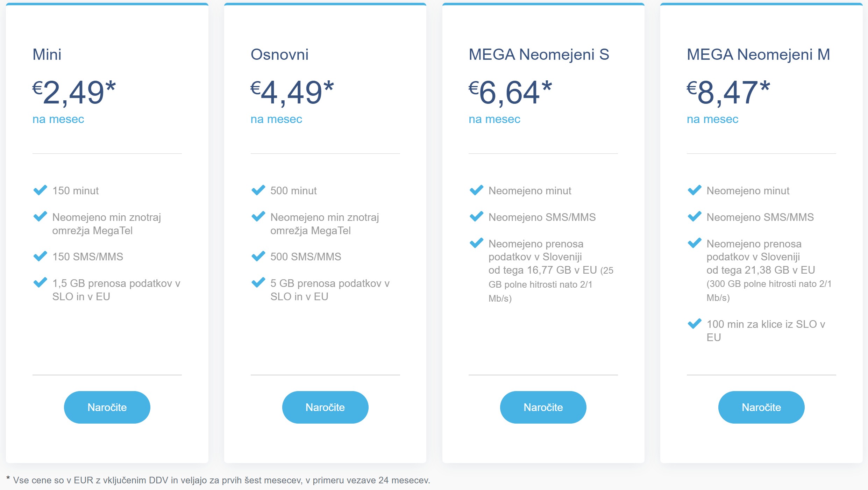The height and width of the screenshot is (490, 868).
Task: Click checkmark beside 100 min za klice
Action: point(694,324)
